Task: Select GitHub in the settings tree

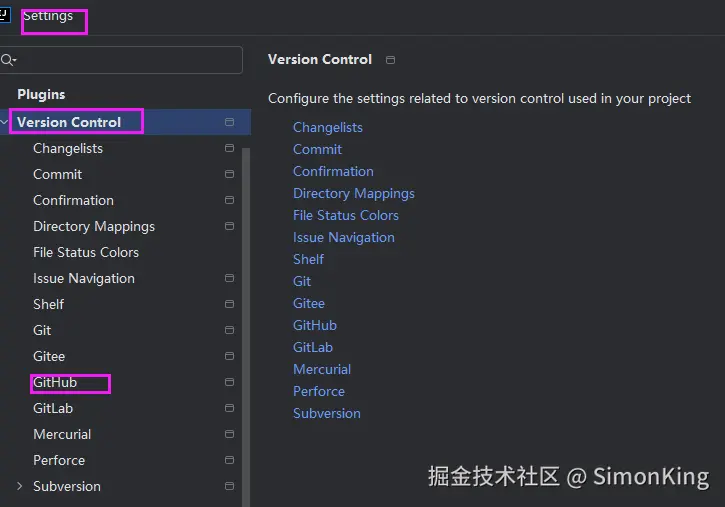Action: point(55,382)
